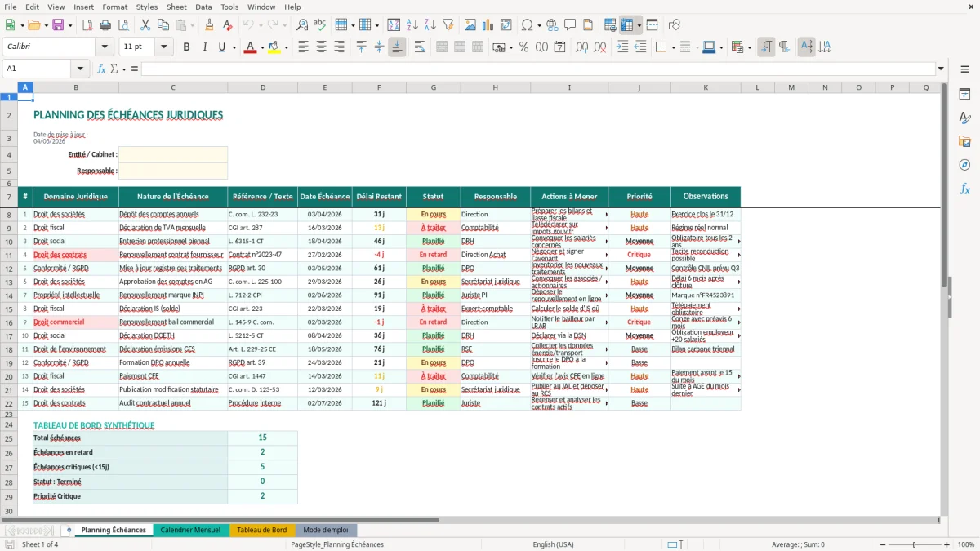
Task: Toggle Align Right
Action: (340, 47)
